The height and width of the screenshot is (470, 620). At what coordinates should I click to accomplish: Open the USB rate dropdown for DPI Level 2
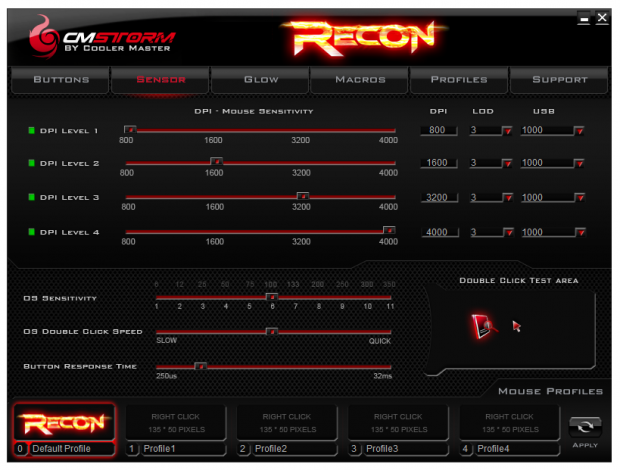(x=579, y=163)
